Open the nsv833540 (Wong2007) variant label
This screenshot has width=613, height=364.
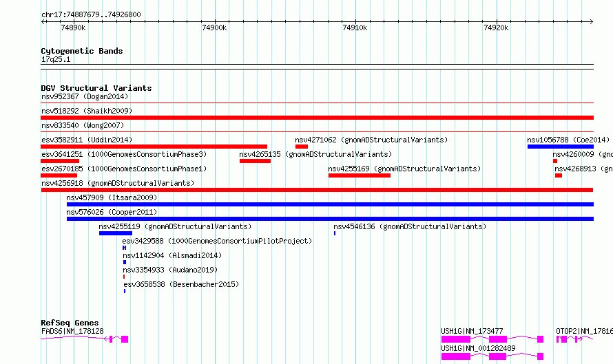pos(83,125)
